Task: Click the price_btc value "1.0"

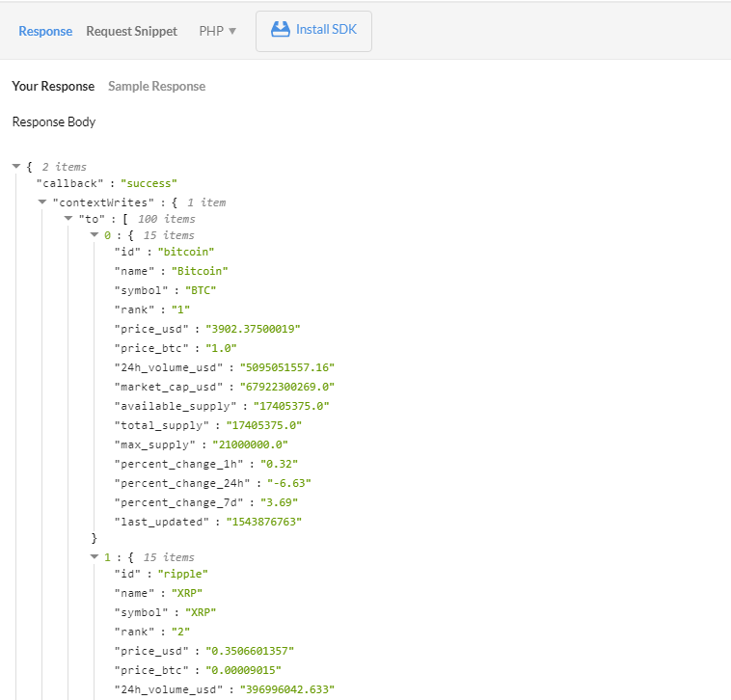Action: [x=221, y=348]
